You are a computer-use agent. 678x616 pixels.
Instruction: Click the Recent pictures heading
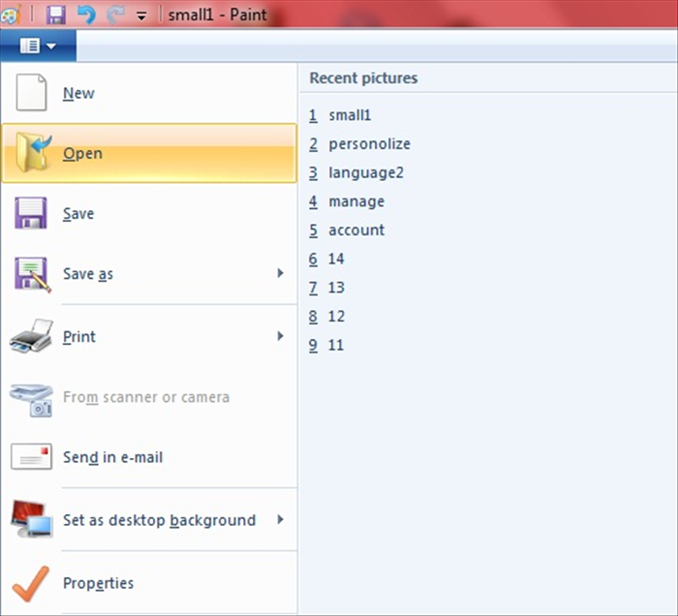[363, 78]
